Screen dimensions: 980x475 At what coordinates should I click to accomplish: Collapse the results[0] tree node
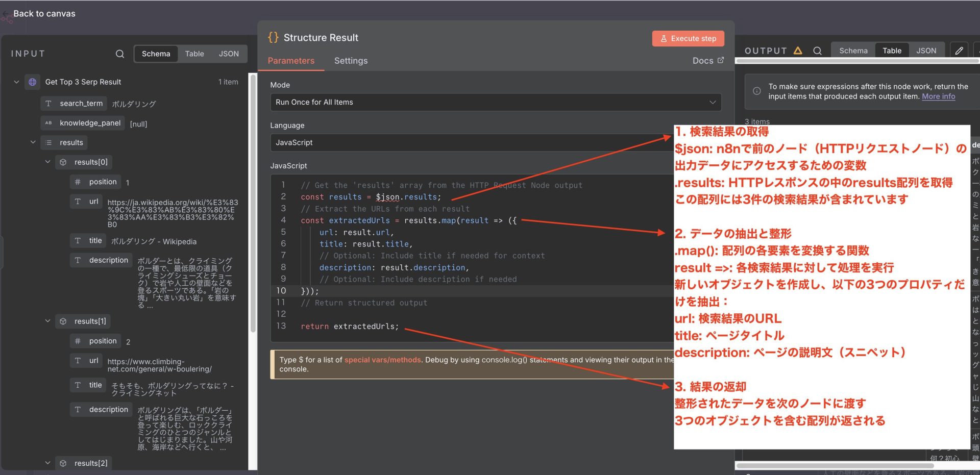click(47, 162)
